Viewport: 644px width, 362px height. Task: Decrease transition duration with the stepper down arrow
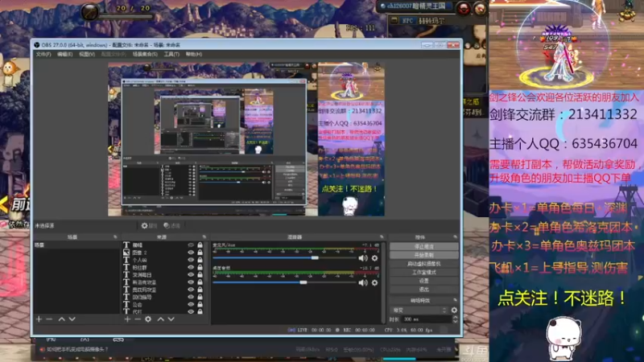[x=455, y=321]
